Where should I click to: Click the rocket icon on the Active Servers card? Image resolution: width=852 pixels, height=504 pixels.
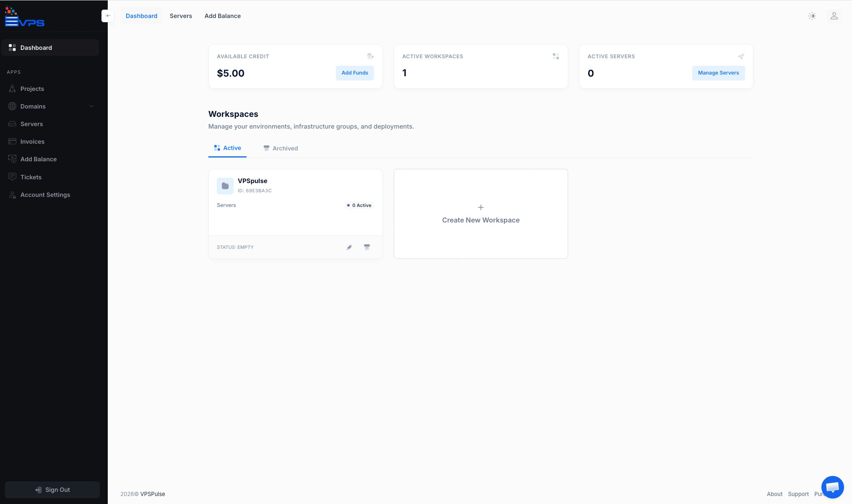coord(741,56)
